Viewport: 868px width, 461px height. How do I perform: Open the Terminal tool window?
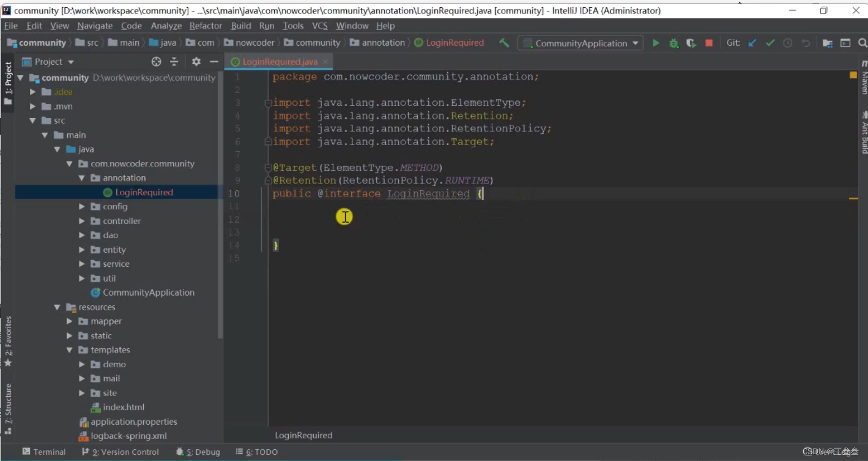(45, 451)
